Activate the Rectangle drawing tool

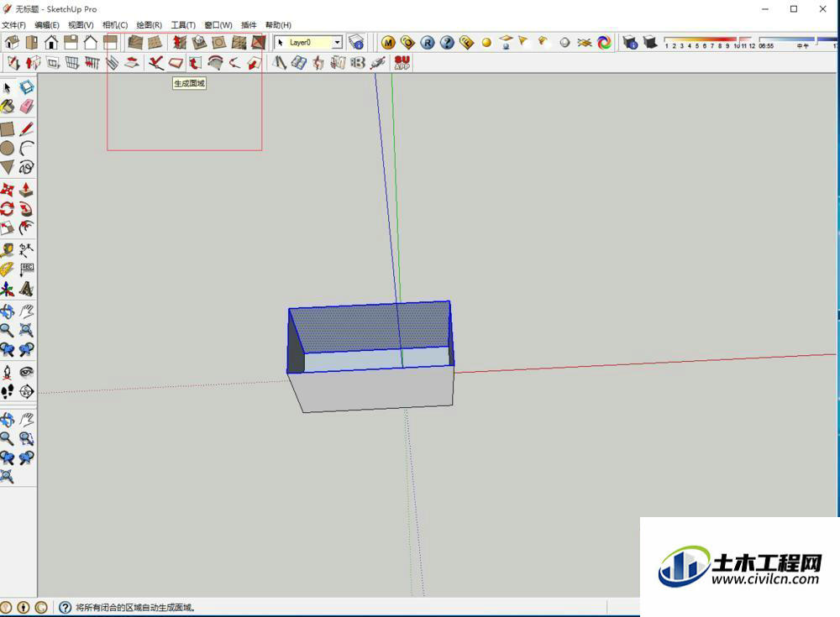tap(7, 129)
